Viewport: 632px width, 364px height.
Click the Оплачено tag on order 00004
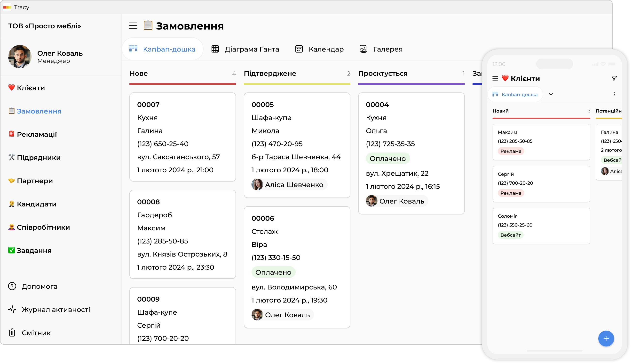387,159
